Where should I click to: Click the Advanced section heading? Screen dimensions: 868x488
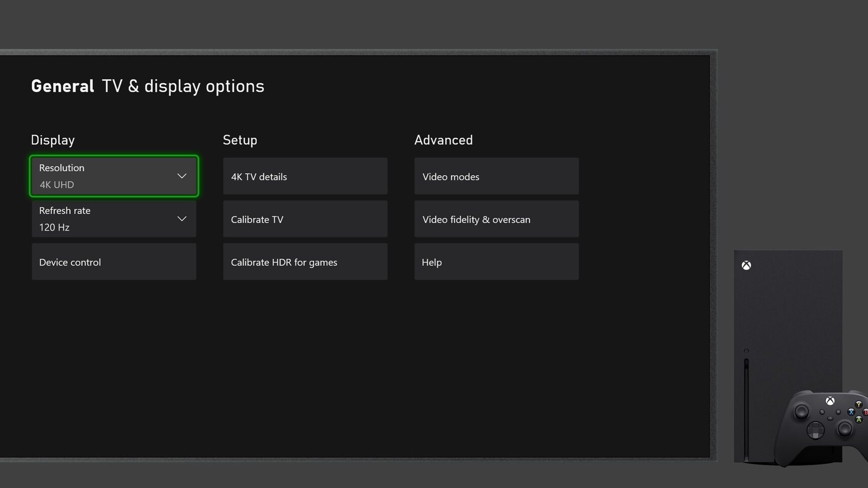point(443,140)
